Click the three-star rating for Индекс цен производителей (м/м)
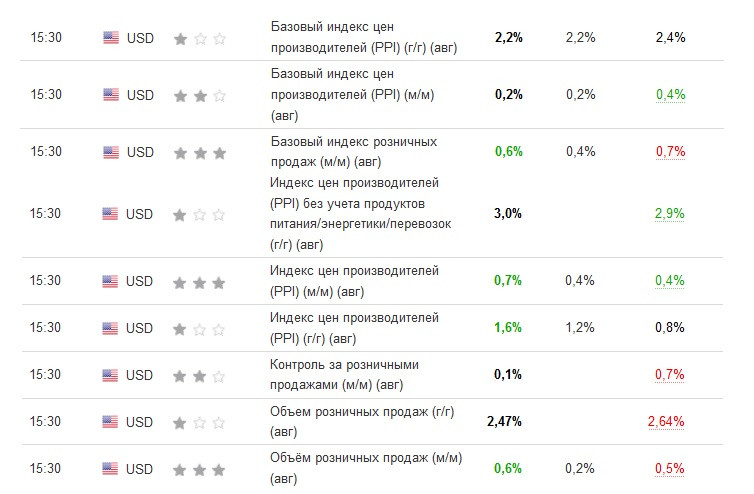 click(x=199, y=282)
